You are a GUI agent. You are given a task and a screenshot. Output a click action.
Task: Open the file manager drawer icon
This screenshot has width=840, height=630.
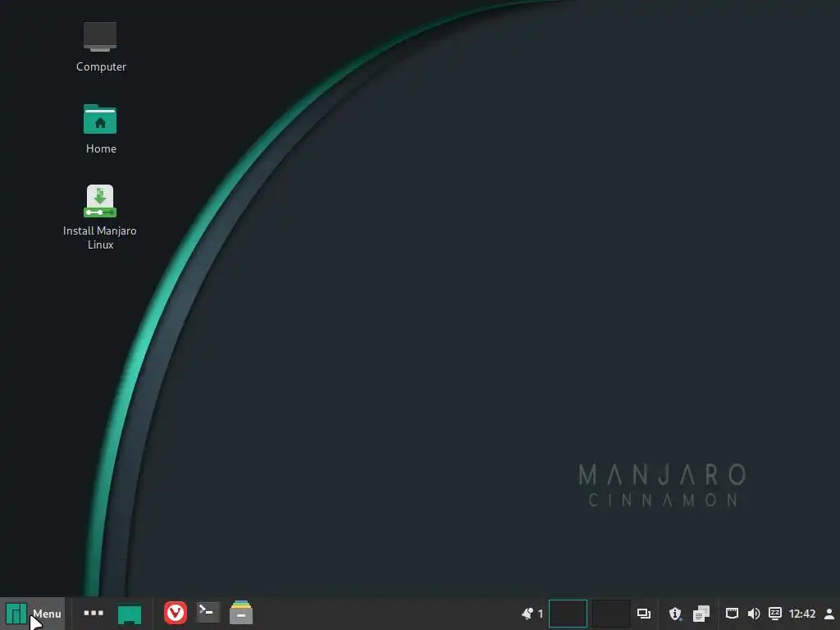coord(241,612)
